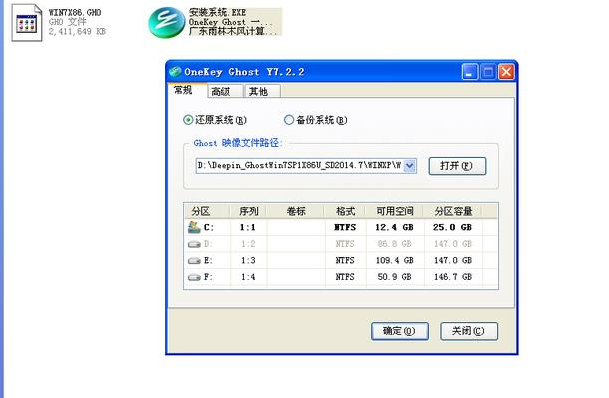Click the F: partition label
This screenshot has width=609, height=398.
pos(209,277)
